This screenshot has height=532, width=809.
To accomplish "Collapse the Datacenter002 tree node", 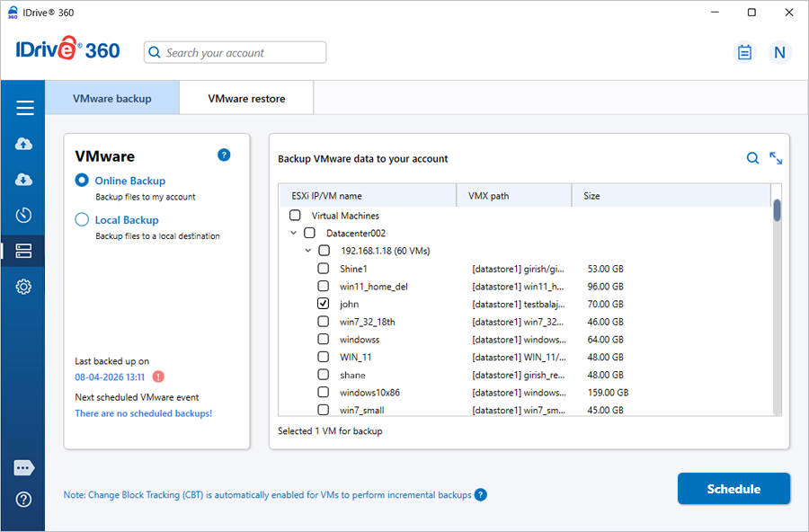I will [x=294, y=234].
